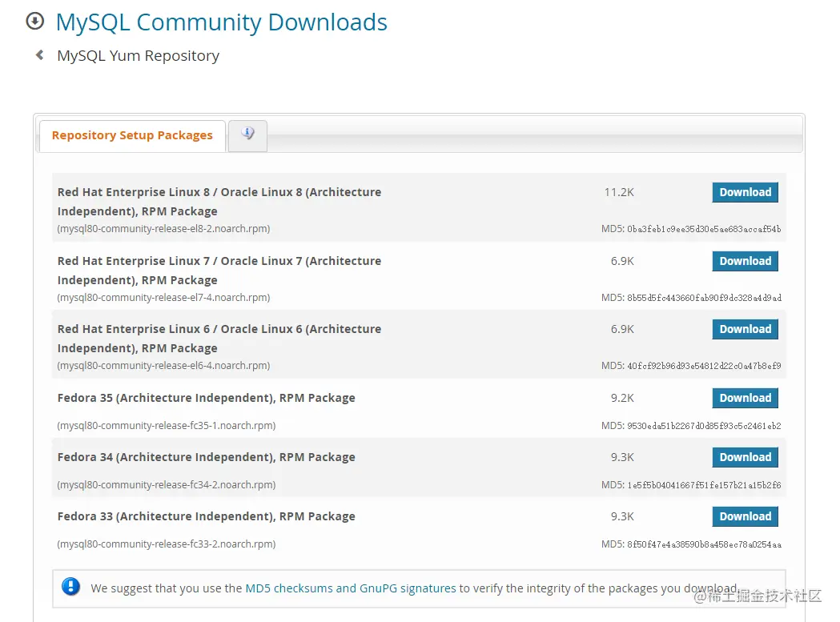Click filename mysql80-community-release-fc33-2.noarch.rpm
Viewport: 840px width, 622px height.
[x=166, y=544]
